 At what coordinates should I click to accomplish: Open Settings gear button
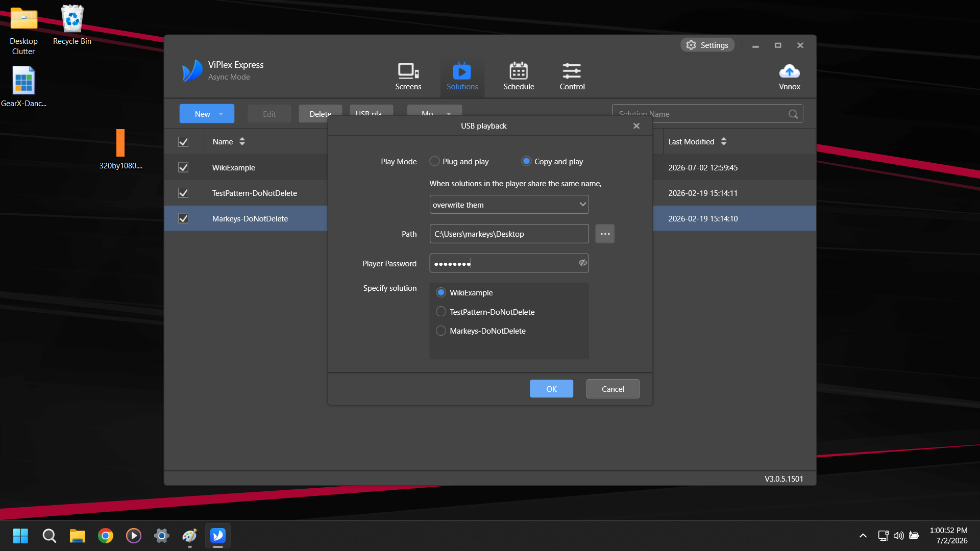(x=707, y=45)
